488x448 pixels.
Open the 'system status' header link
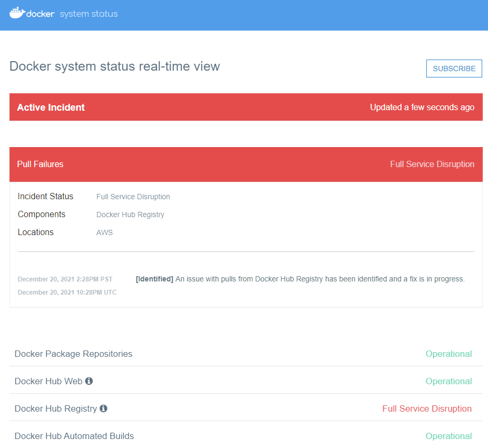(89, 14)
